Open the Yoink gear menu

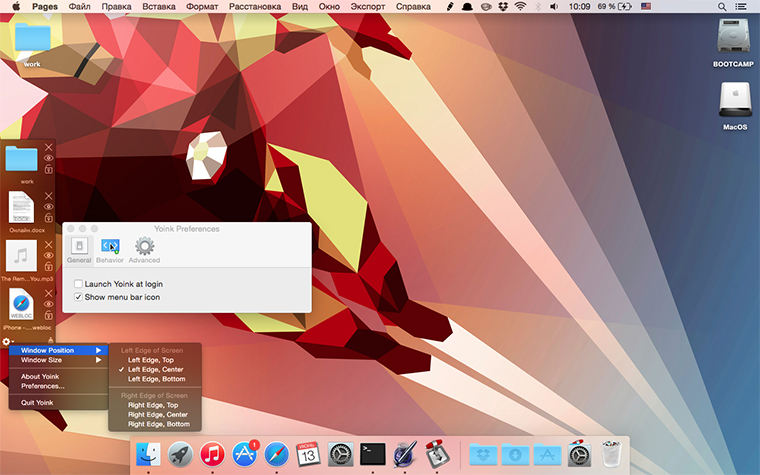7,343
